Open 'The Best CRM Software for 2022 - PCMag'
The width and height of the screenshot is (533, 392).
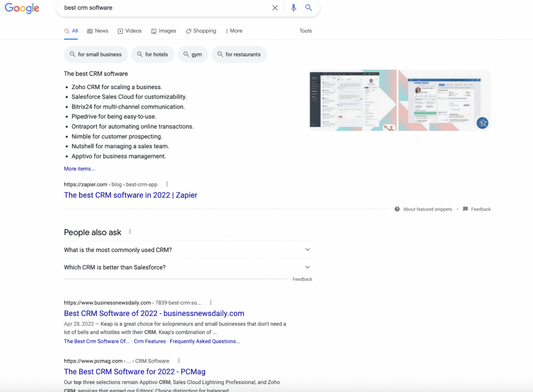(x=135, y=372)
